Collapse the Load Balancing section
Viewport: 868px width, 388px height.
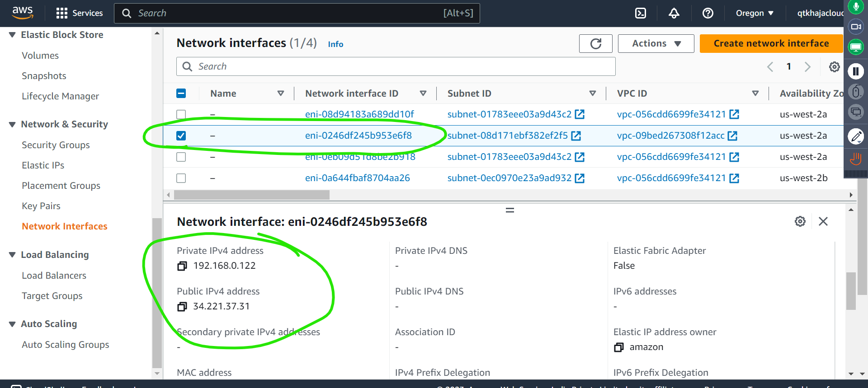[12, 255]
